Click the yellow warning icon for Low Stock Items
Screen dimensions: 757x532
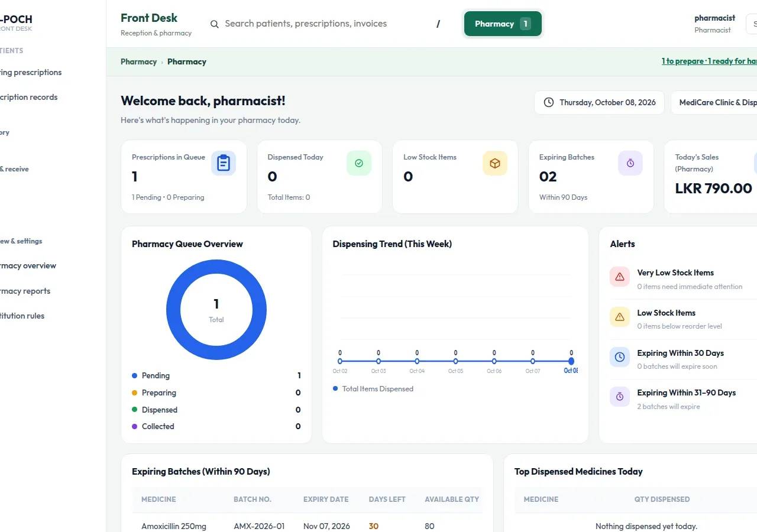[x=620, y=317]
